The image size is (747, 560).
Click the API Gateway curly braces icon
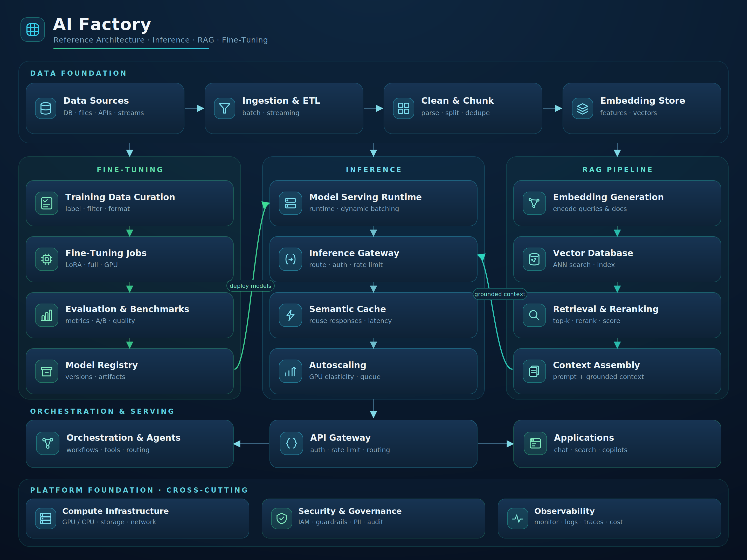(292, 443)
